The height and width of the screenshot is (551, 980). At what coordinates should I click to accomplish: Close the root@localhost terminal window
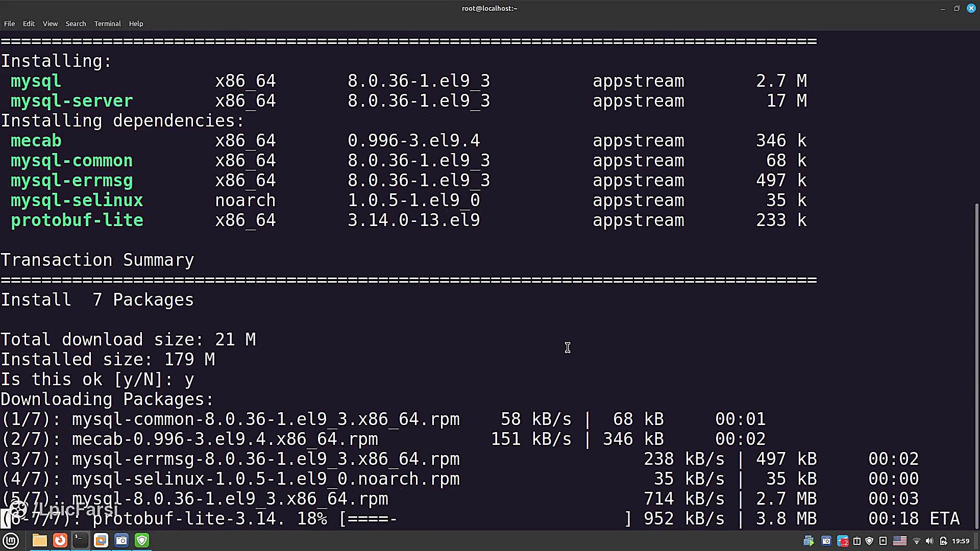[x=971, y=8]
